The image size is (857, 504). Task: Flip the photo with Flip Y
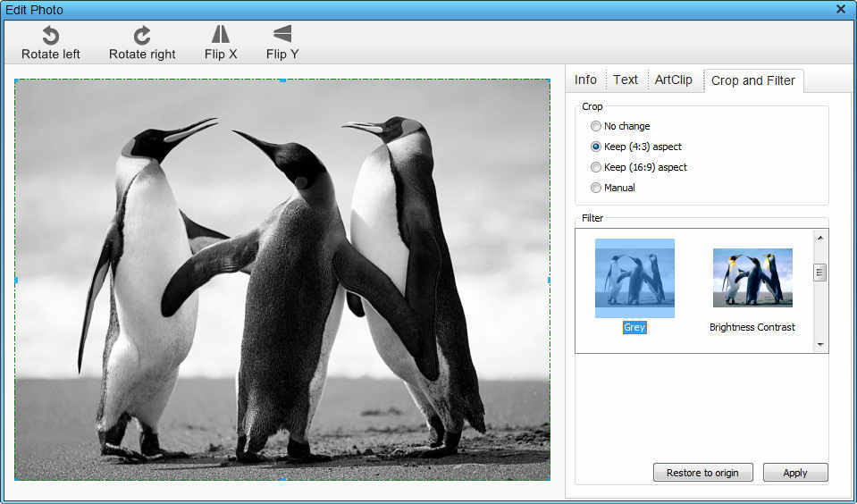point(282,43)
